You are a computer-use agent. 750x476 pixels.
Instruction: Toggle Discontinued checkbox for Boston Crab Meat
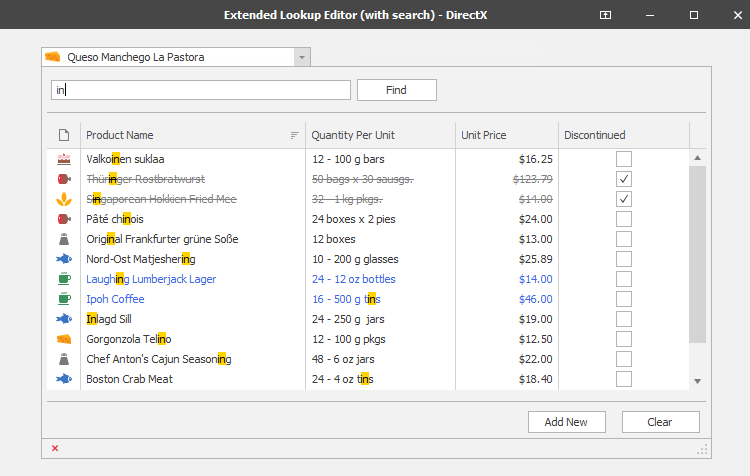click(x=624, y=379)
